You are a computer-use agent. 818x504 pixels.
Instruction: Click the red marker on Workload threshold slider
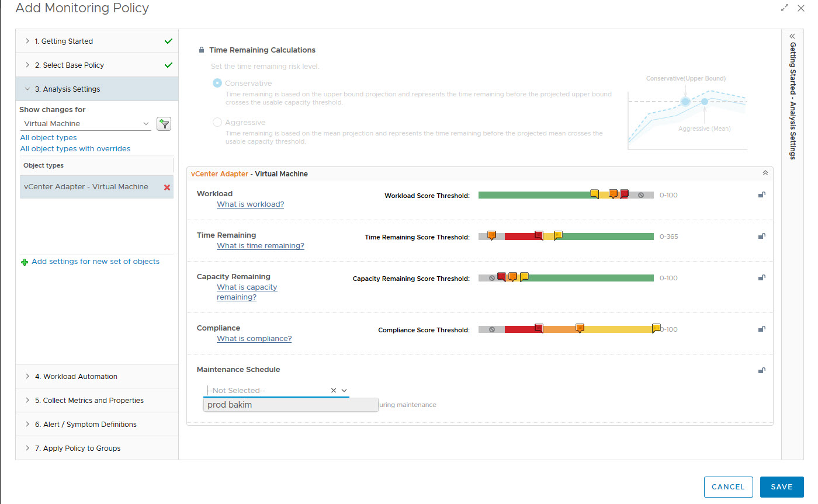[x=624, y=194]
